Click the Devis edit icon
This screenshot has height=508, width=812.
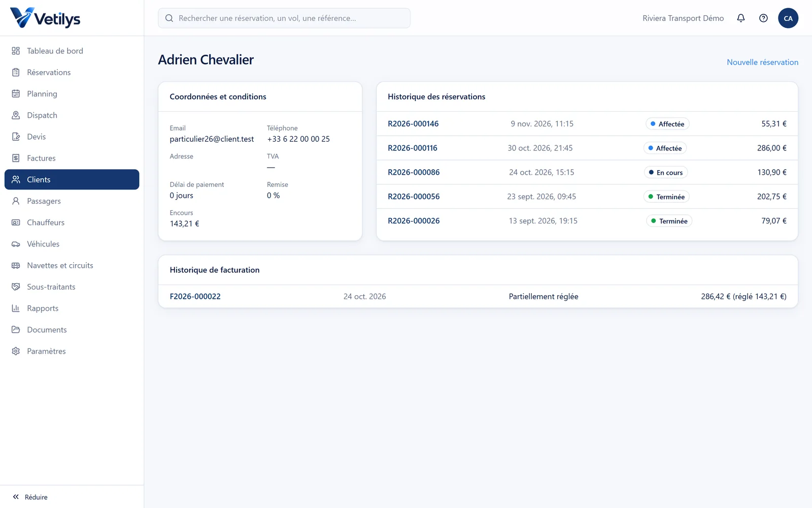pyautogui.click(x=16, y=137)
